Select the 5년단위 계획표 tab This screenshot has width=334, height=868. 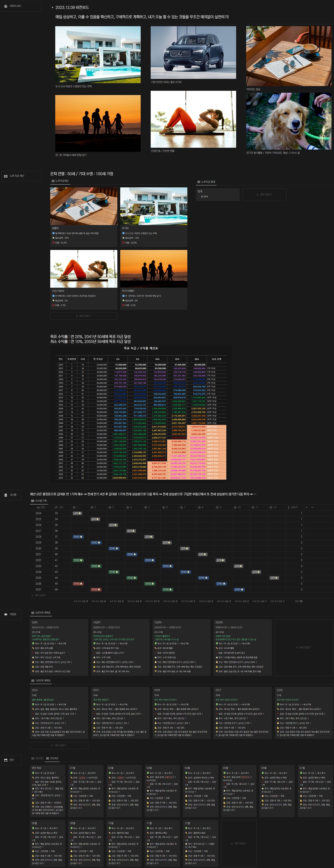coord(41,613)
